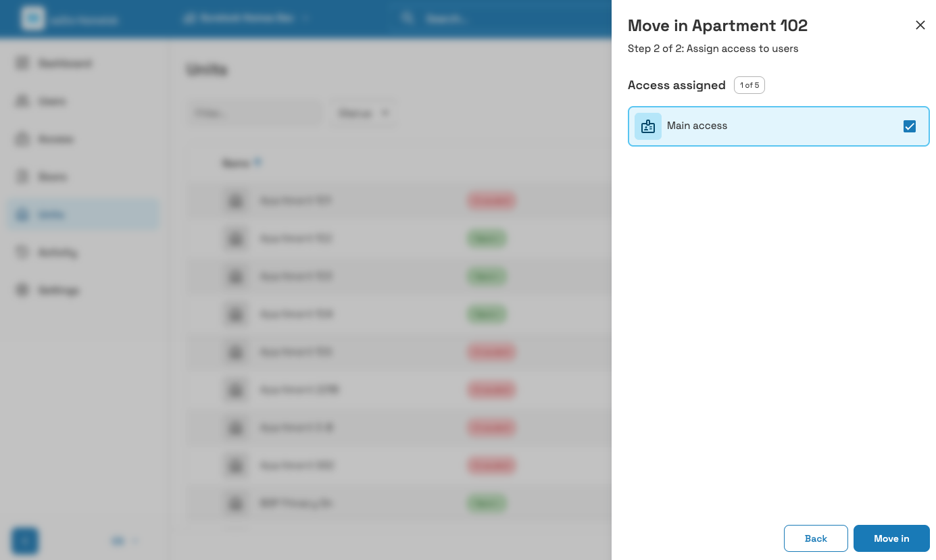Confirm with the Move in button

click(x=891, y=538)
